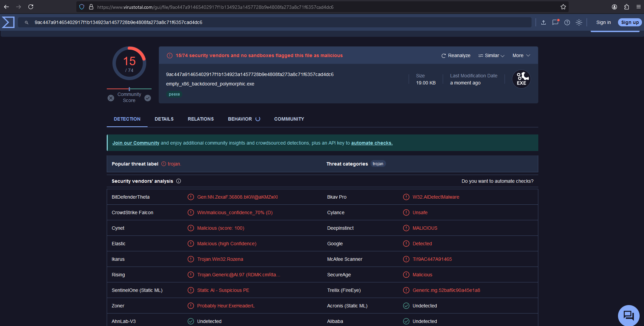Click the community score slider bar
Viewport: 644px width, 326px height.
tap(129, 89)
